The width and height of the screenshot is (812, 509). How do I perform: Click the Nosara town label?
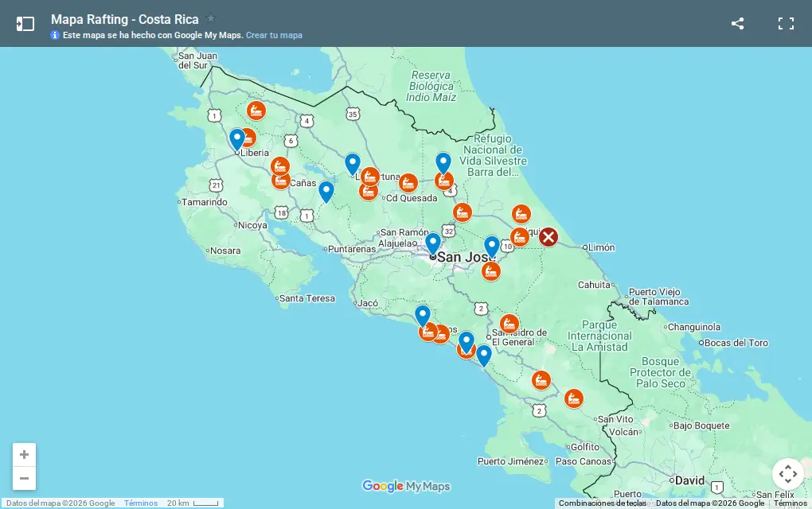pos(225,251)
